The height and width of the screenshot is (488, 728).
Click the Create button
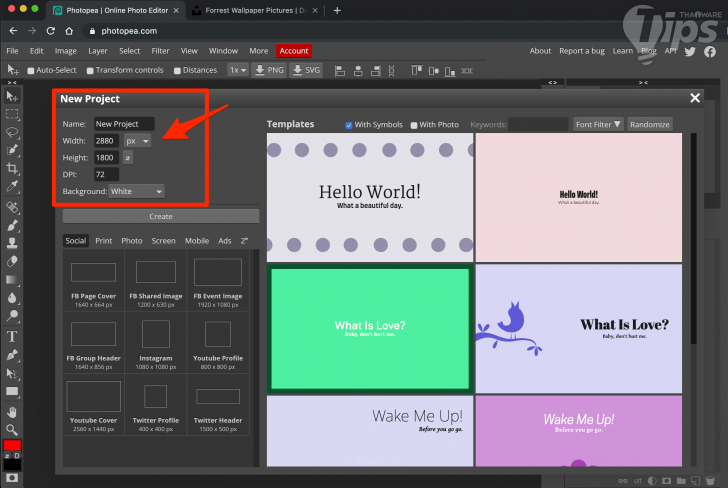pyautogui.click(x=160, y=216)
